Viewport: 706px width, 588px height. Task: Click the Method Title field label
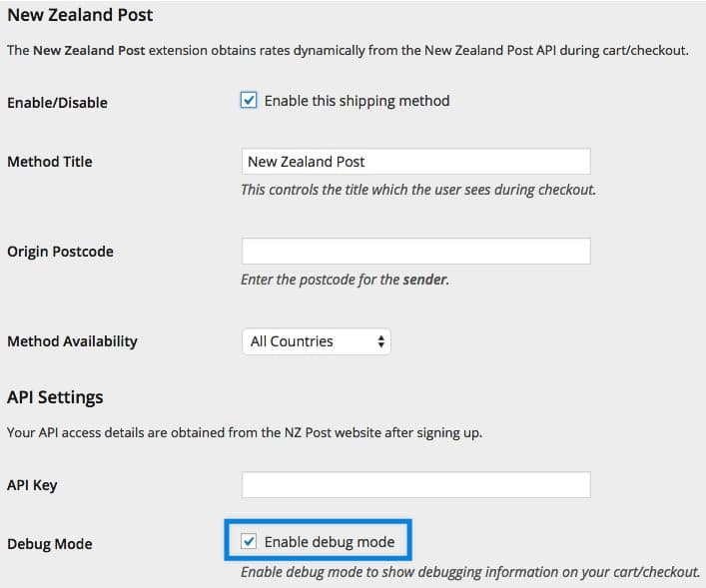point(49,162)
